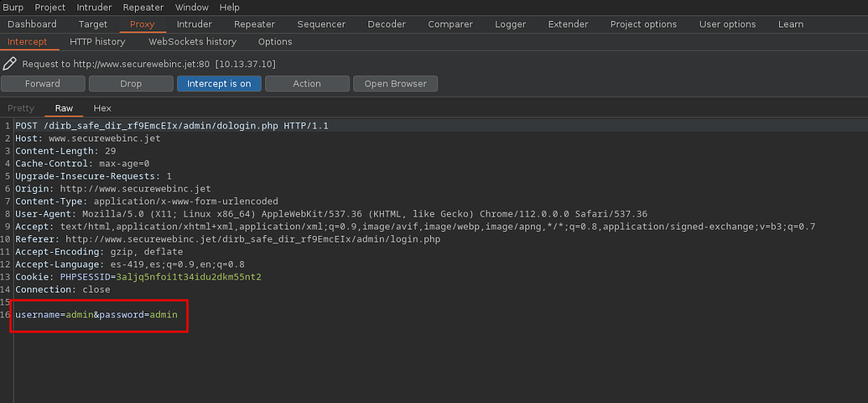Open the Decoder tool tab
Viewport: 868px width, 403px height.
(387, 24)
